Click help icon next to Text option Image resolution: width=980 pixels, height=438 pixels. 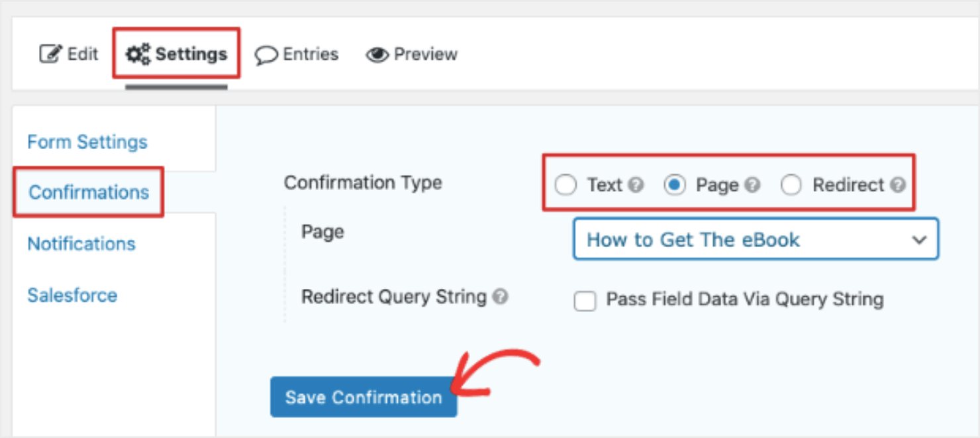pyautogui.click(x=636, y=186)
